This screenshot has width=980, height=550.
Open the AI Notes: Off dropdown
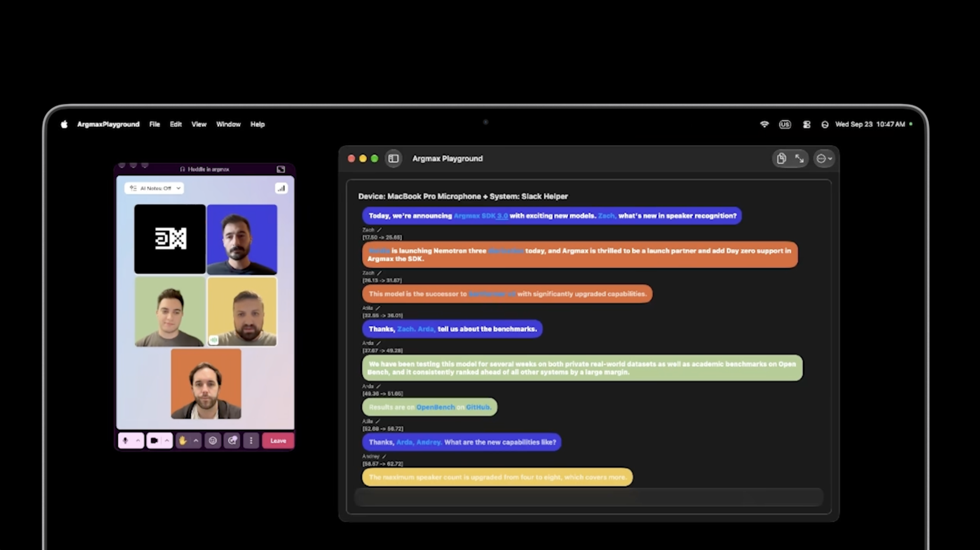[154, 188]
